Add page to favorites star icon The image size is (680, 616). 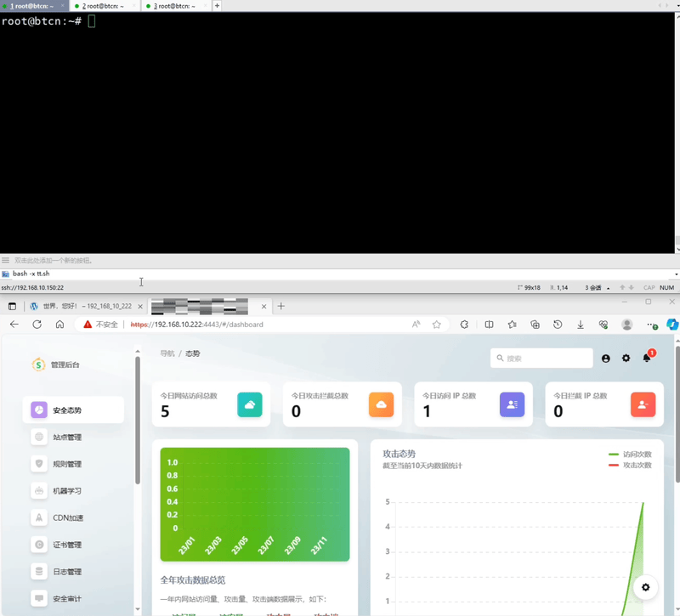point(436,325)
